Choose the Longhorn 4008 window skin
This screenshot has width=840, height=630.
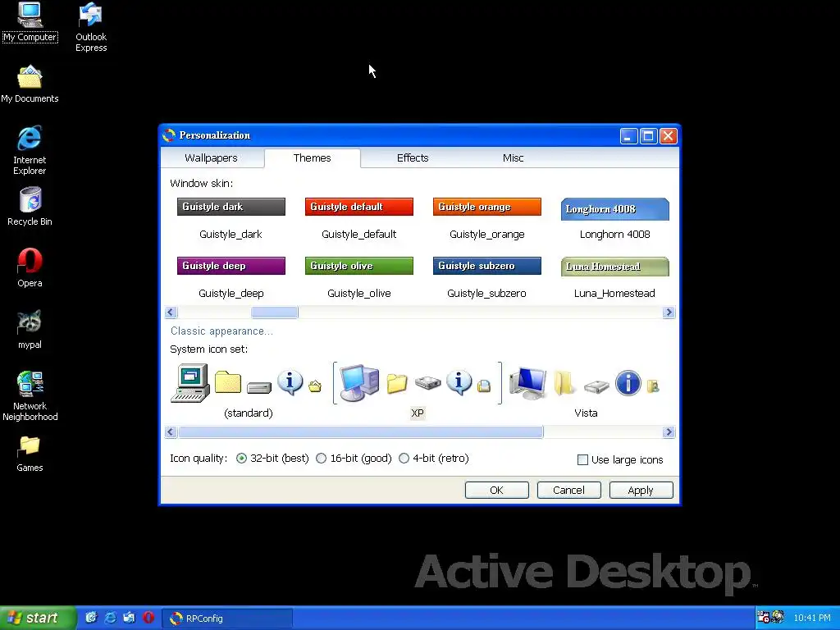[x=615, y=218]
